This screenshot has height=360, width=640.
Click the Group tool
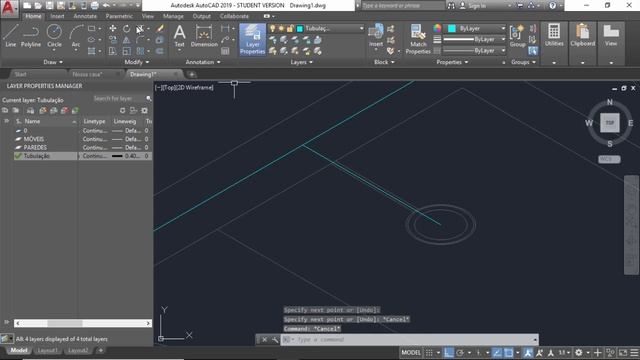pos(518,36)
